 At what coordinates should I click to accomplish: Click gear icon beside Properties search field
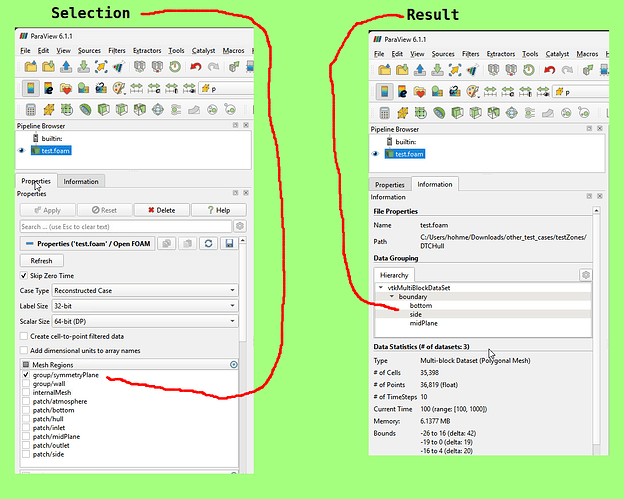(x=240, y=226)
